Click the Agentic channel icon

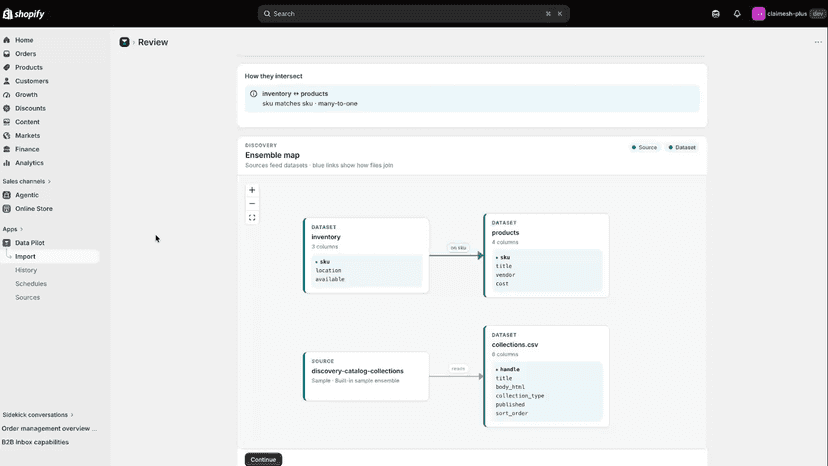(x=6, y=195)
